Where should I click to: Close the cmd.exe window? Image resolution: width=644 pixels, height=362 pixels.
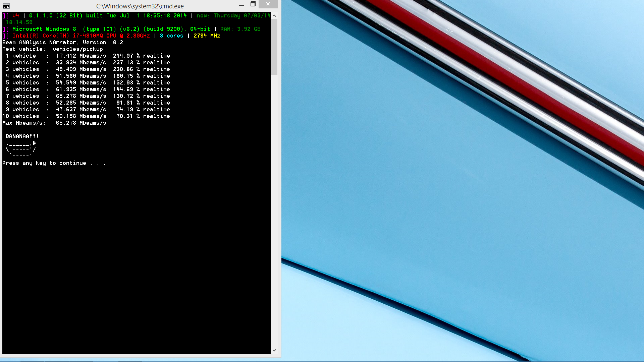268,4
